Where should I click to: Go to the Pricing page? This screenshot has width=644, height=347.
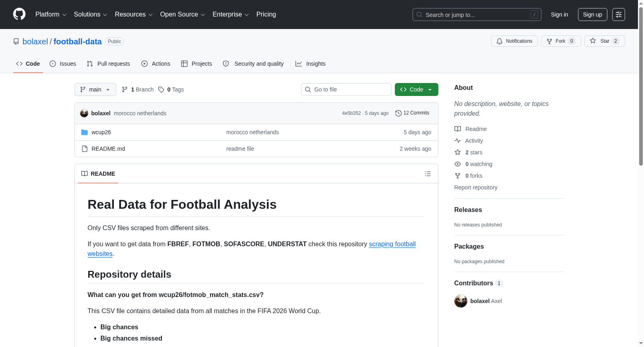[x=266, y=15]
